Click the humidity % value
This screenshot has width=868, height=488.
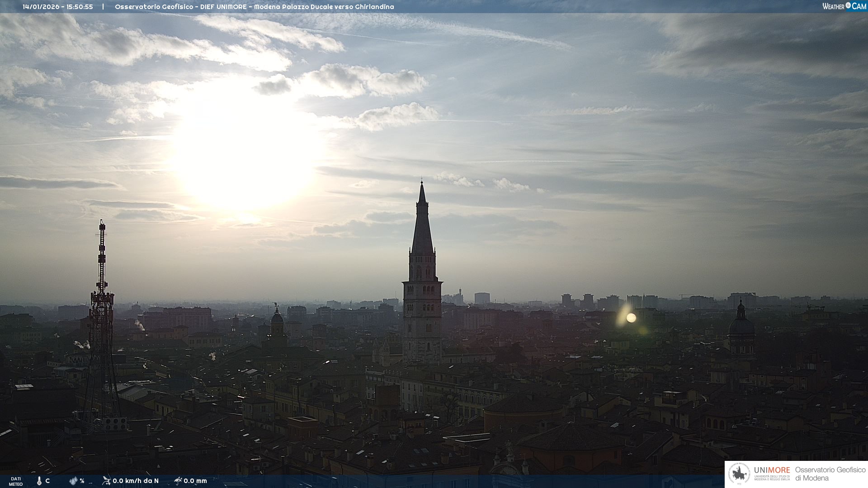(x=82, y=481)
